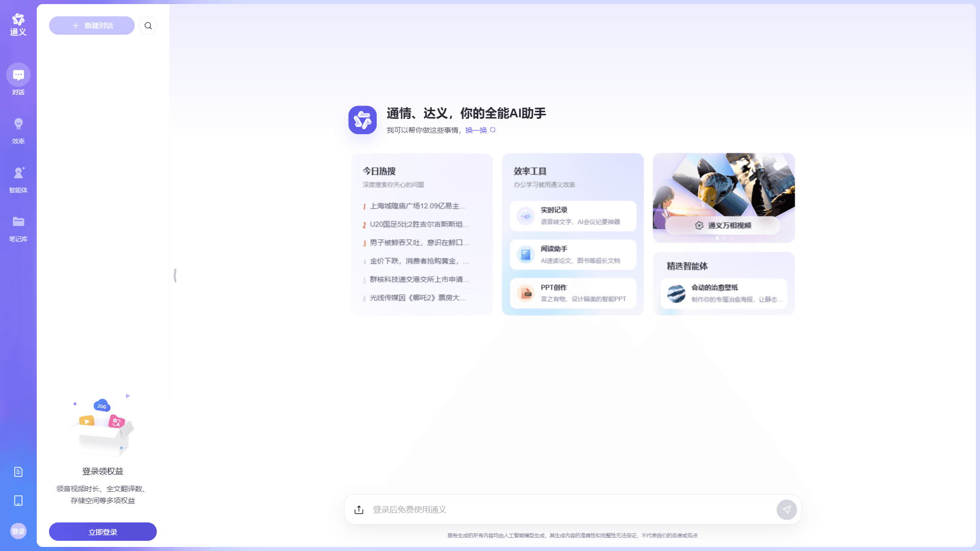This screenshot has width=980, height=551.
Task: Open hot search U20国足5比2胜吉尔吉斯斯坦
Action: tap(416, 224)
